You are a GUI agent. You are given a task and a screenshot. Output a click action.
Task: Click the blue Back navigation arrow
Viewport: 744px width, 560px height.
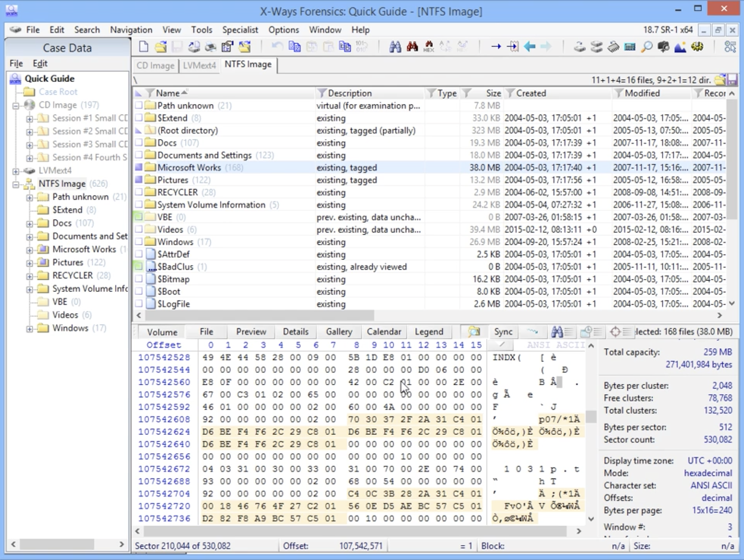(529, 47)
